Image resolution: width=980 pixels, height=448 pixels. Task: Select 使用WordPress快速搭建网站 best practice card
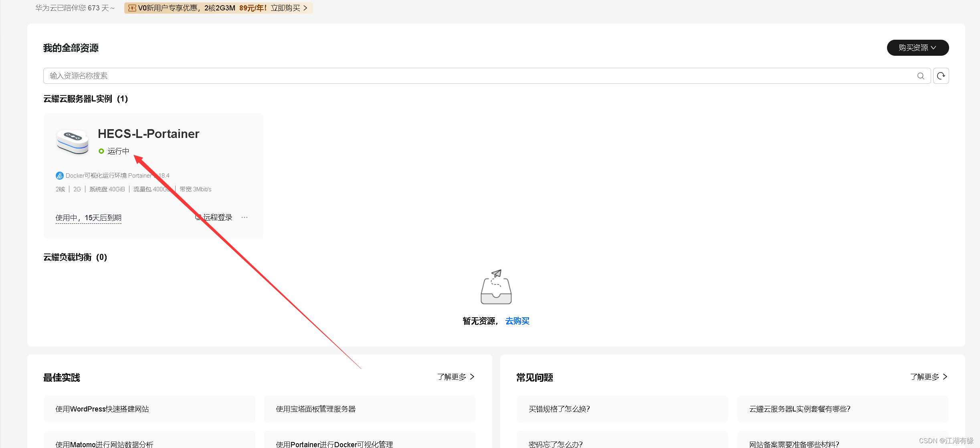point(149,409)
